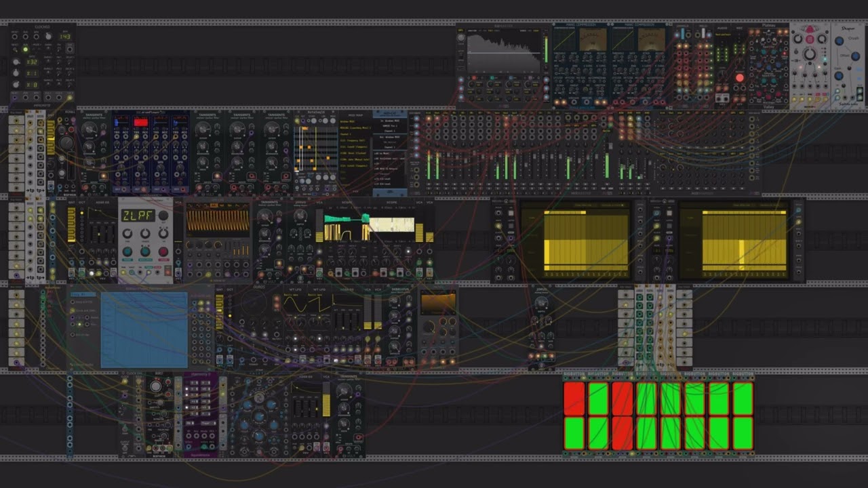The width and height of the screenshot is (868, 488).
Task: Click the Clocked BPM display showing 143
Action: 64,36
